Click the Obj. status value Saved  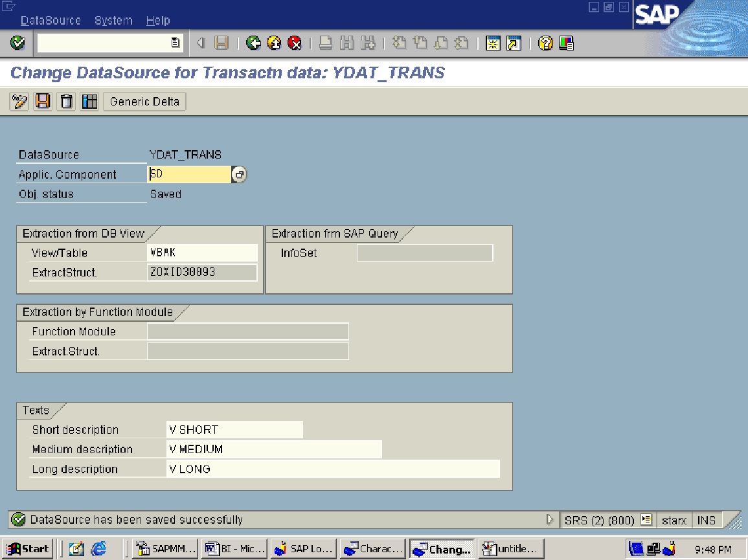pos(166,194)
